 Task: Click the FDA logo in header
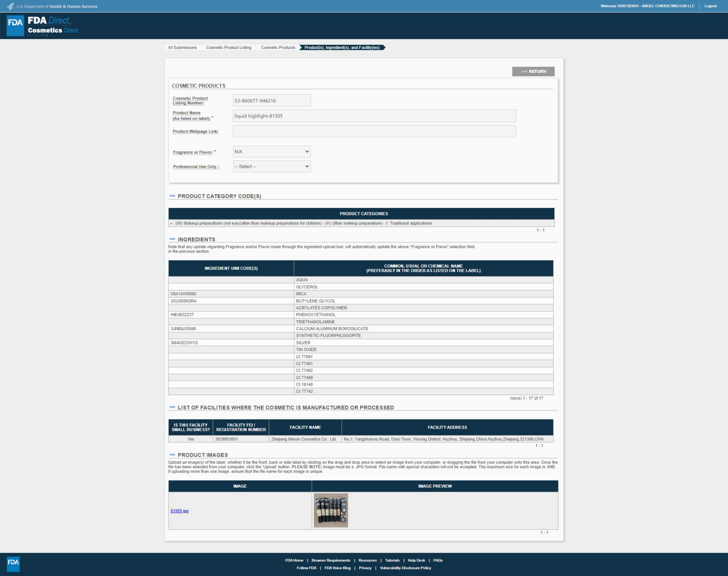pos(15,25)
